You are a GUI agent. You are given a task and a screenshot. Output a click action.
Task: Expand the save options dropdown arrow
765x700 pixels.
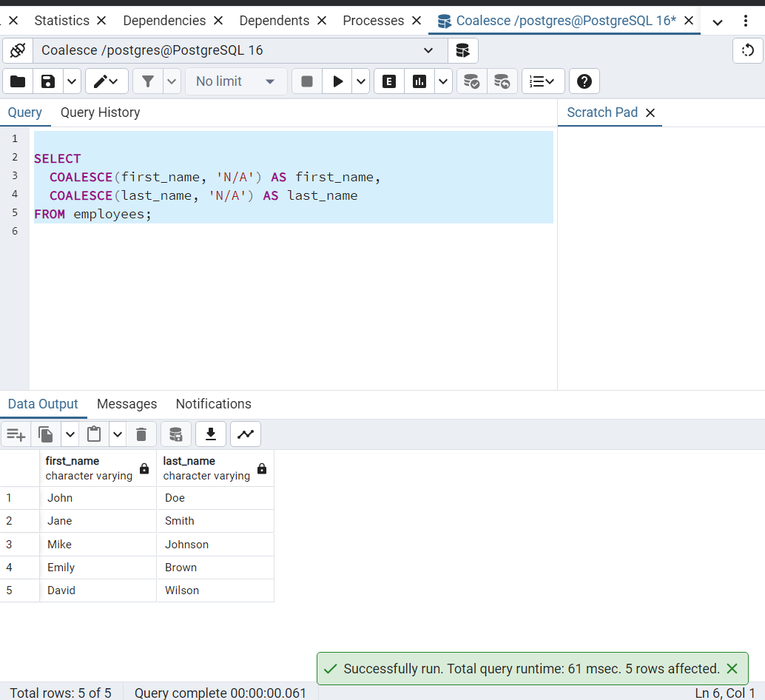72,81
